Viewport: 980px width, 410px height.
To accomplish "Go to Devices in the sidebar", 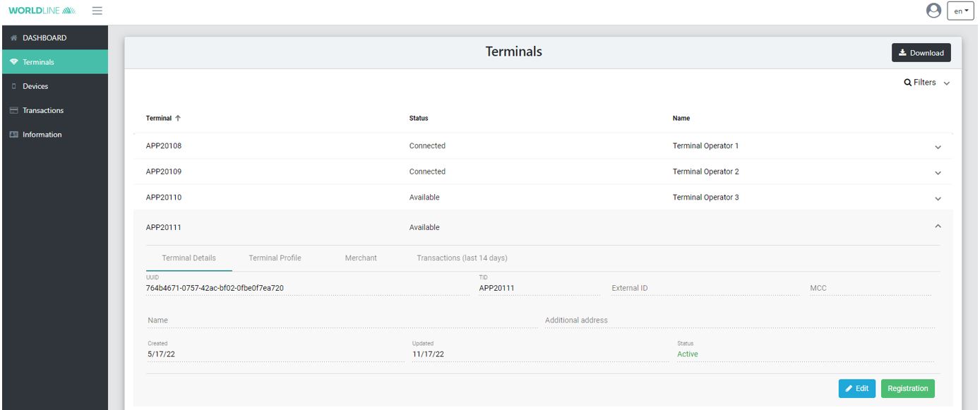I will point(35,86).
